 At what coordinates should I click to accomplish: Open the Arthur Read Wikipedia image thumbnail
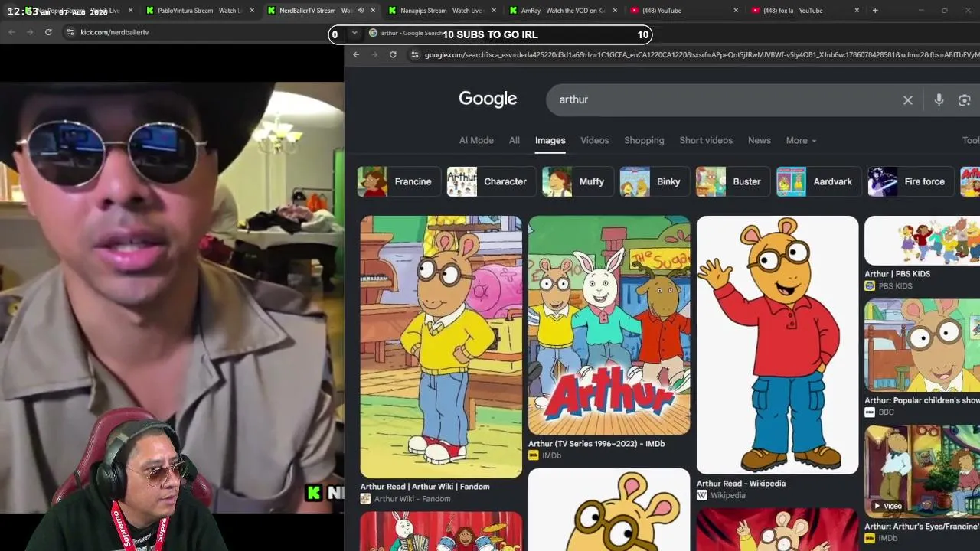[778, 345]
